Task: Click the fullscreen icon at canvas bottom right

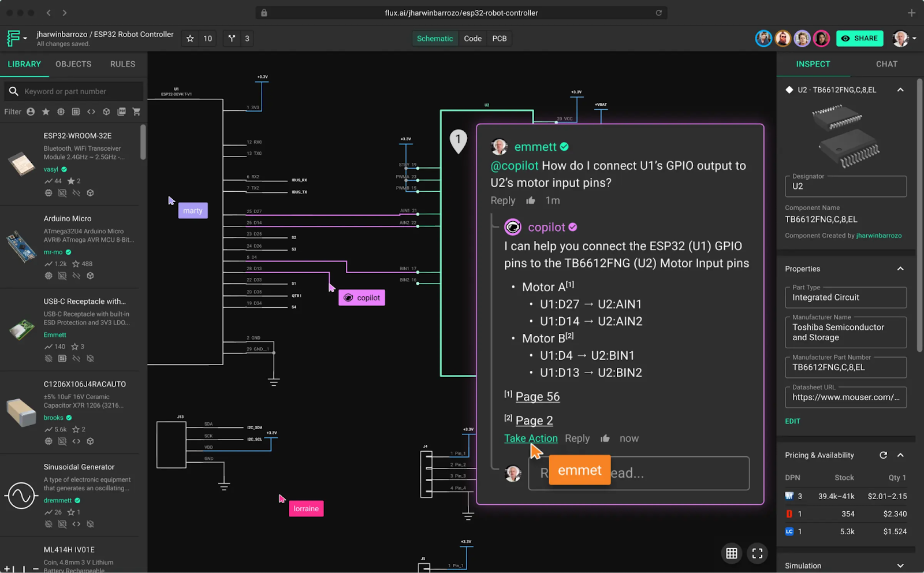Action: pyautogui.click(x=757, y=553)
